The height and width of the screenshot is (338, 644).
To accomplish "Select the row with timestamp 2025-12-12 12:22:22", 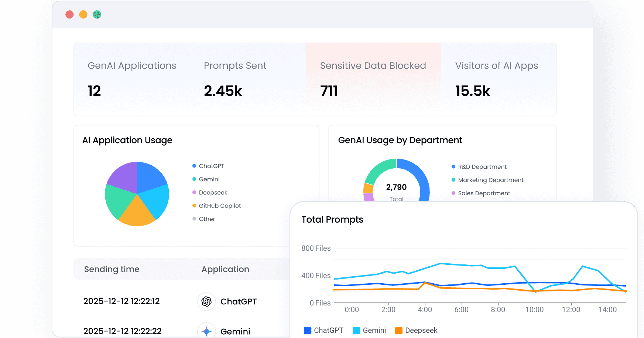I will [x=182, y=331].
